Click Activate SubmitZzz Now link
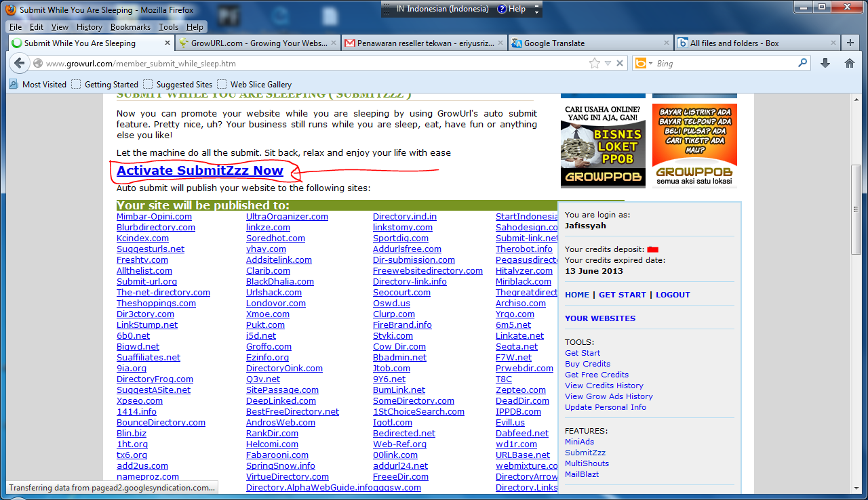Viewport: 868px width, 500px height. pyautogui.click(x=200, y=171)
